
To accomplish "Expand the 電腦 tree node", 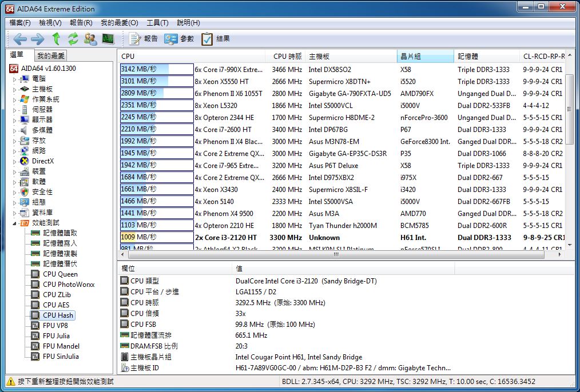I will click(15, 79).
